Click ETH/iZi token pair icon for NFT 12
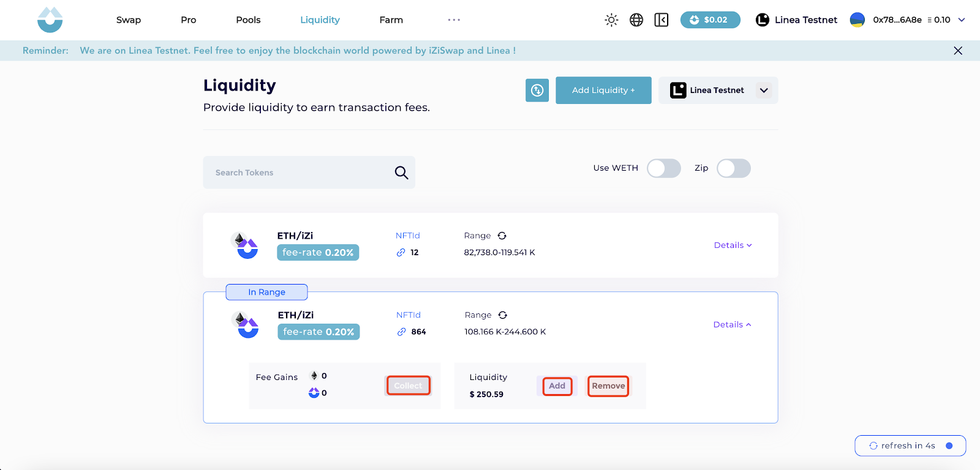 click(244, 245)
